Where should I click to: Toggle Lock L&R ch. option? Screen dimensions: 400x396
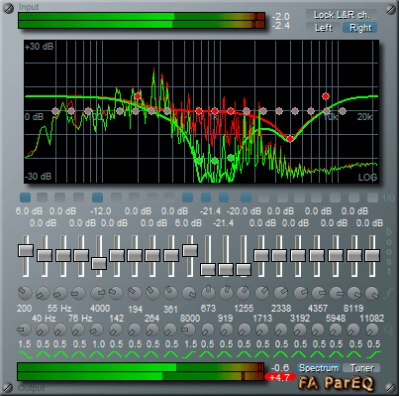point(342,15)
